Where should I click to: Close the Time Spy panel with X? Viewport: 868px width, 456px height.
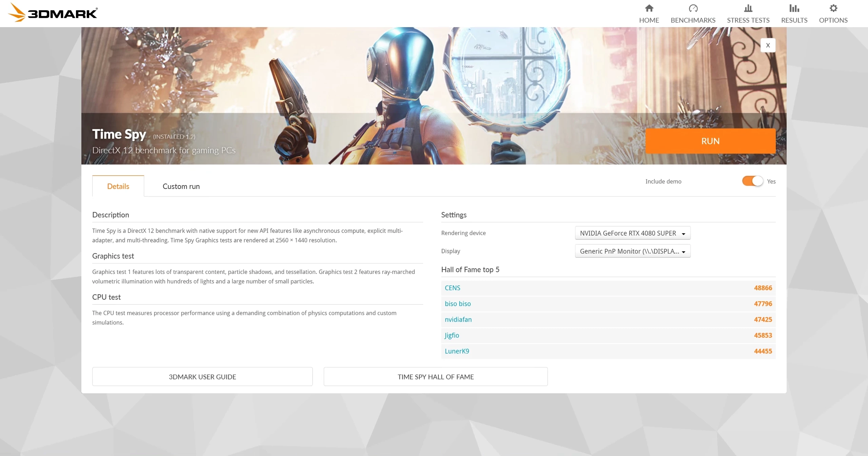(768, 45)
